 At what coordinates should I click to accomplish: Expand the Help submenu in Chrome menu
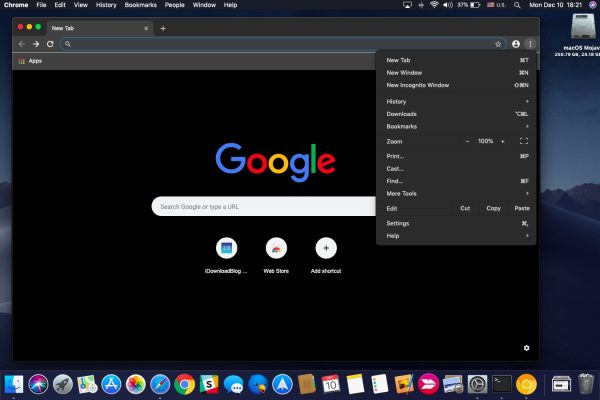[456, 236]
